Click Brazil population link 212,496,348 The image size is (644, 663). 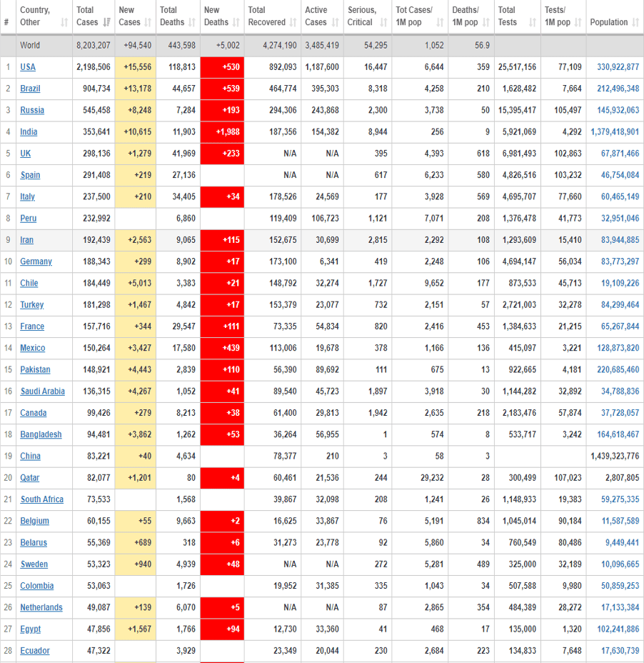(x=618, y=89)
